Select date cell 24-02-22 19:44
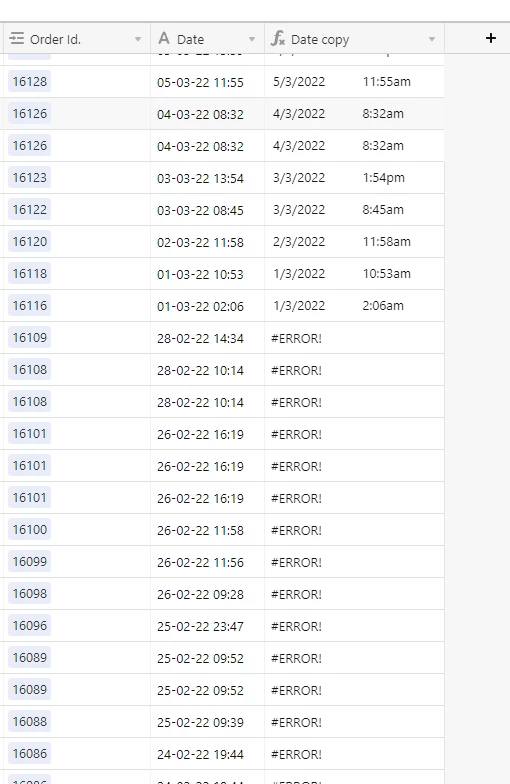This screenshot has height=784, width=510. tap(208, 754)
